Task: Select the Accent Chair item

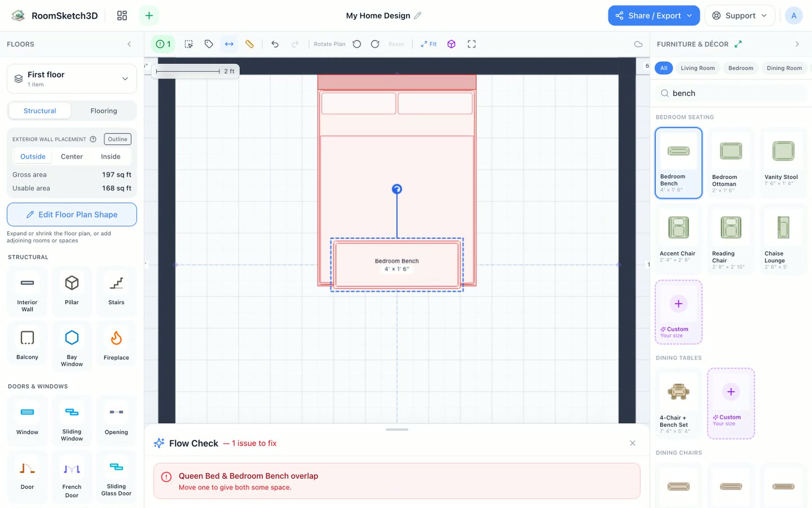Action: pos(678,240)
